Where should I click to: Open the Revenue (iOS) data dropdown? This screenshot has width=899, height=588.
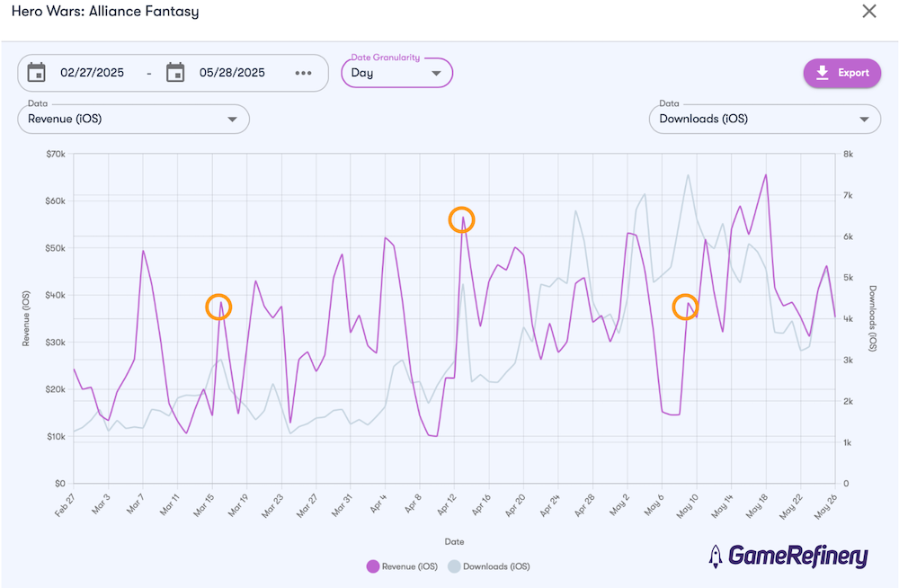pos(134,119)
